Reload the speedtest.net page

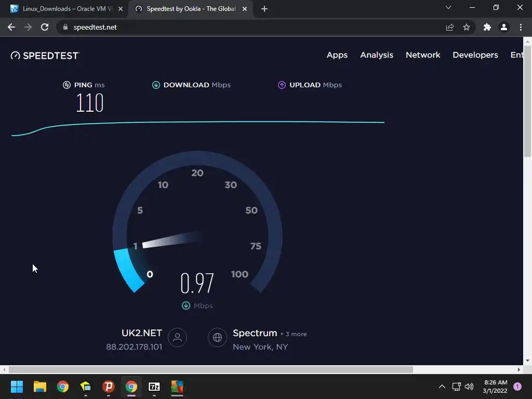pyautogui.click(x=45, y=27)
